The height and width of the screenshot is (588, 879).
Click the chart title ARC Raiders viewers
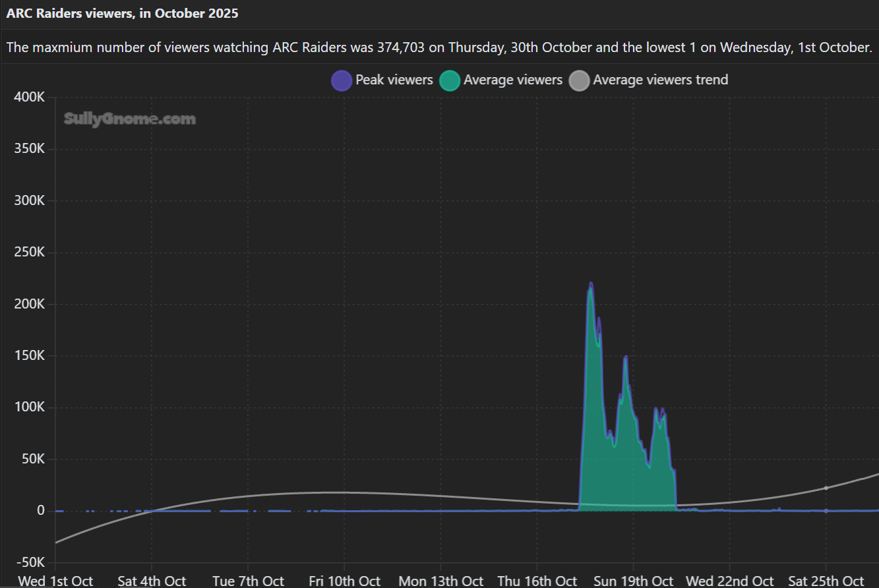click(123, 13)
